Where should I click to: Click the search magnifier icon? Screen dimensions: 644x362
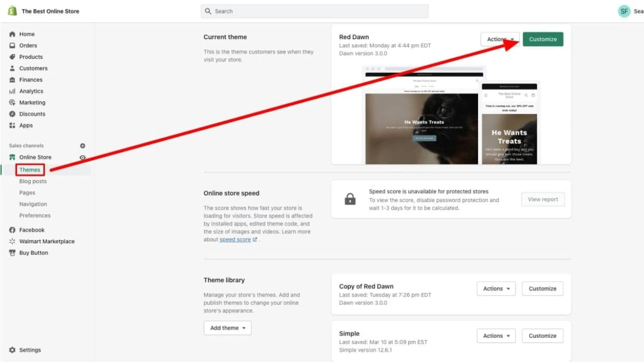coord(208,11)
